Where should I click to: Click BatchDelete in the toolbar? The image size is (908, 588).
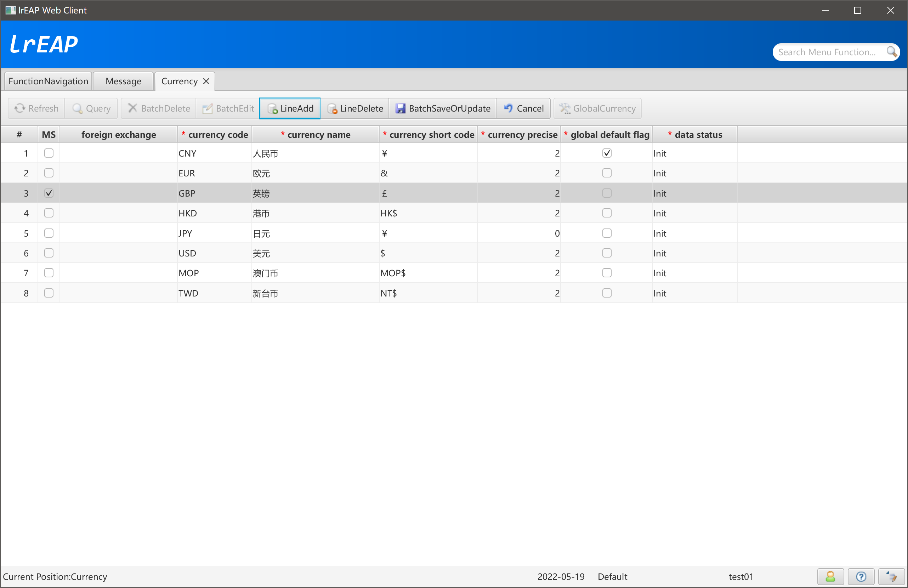[x=159, y=108]
